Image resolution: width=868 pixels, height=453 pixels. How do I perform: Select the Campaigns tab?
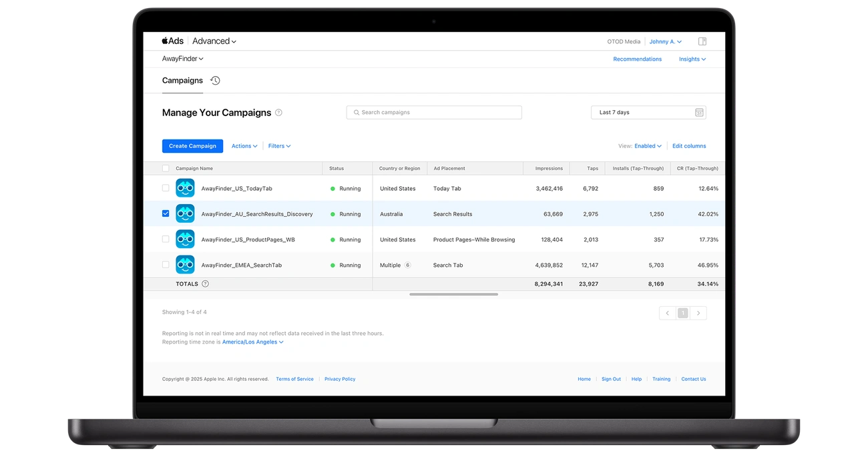(x=182, y=81)
